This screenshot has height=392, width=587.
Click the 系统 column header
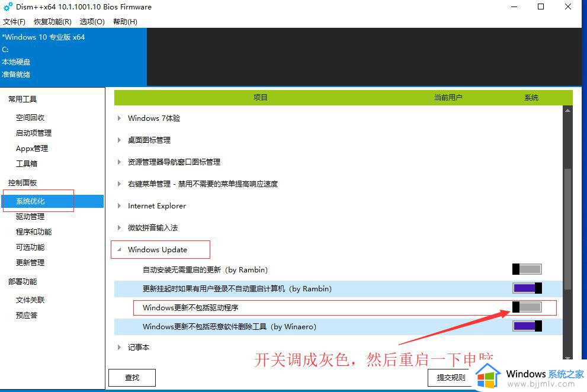[531, 98]
